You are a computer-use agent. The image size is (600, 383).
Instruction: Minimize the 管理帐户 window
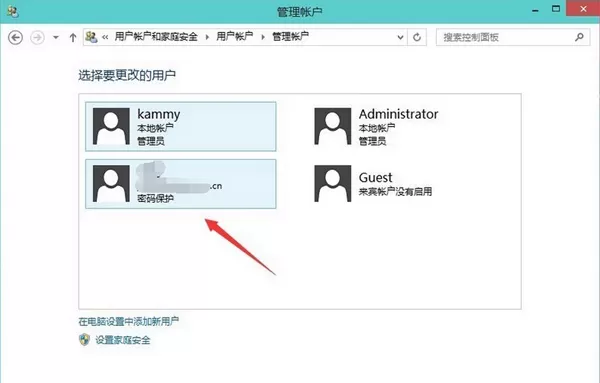click(x=535, y=10)
